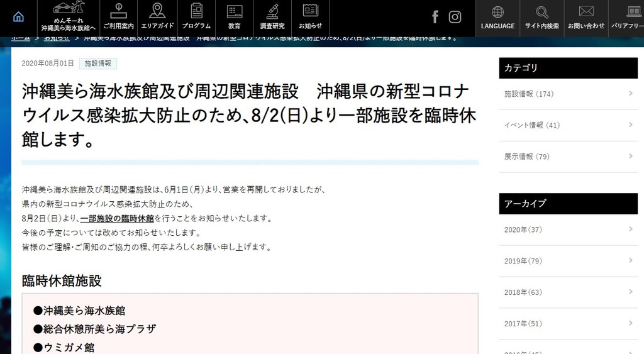Open the 2019年(79) archive

click(x=523, y=261)
